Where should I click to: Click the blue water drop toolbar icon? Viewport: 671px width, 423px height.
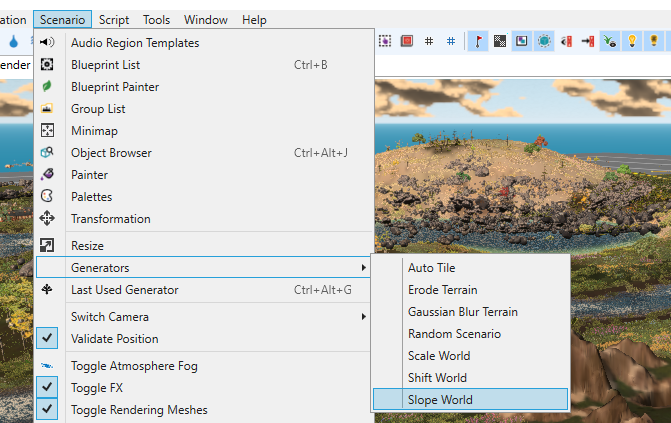click(14, 42)
